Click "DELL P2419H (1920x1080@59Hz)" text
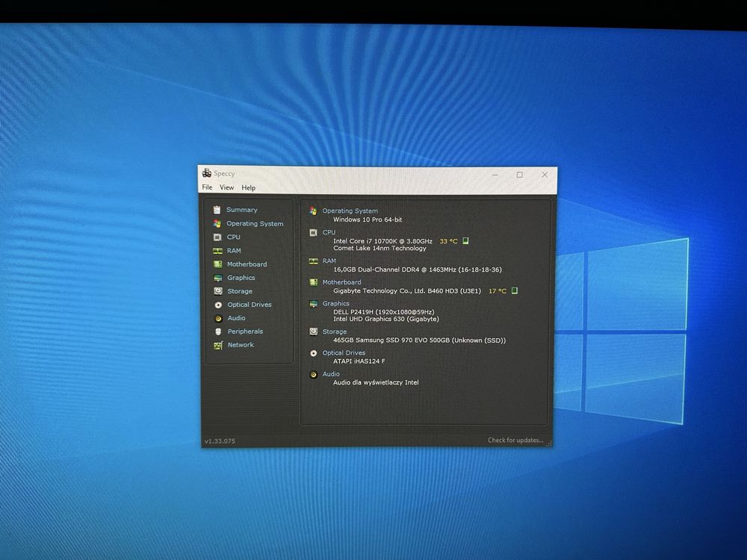 point(383,312)
